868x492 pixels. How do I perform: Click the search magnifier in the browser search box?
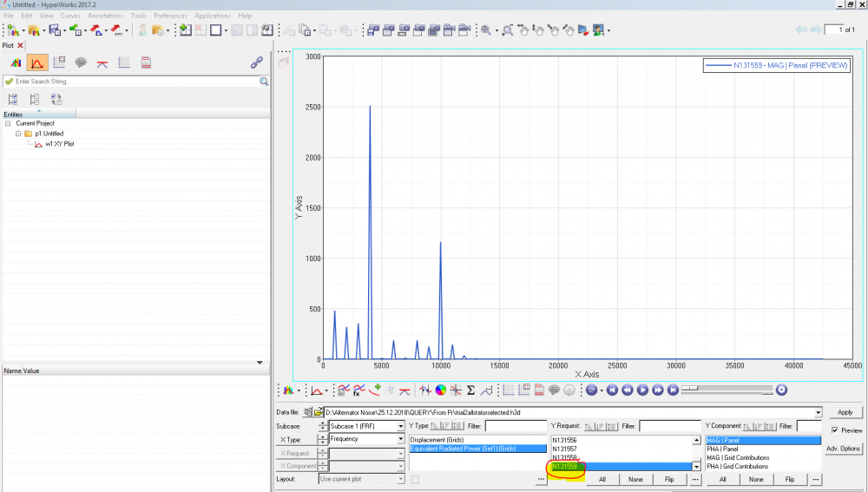click(x=264, y=82)
